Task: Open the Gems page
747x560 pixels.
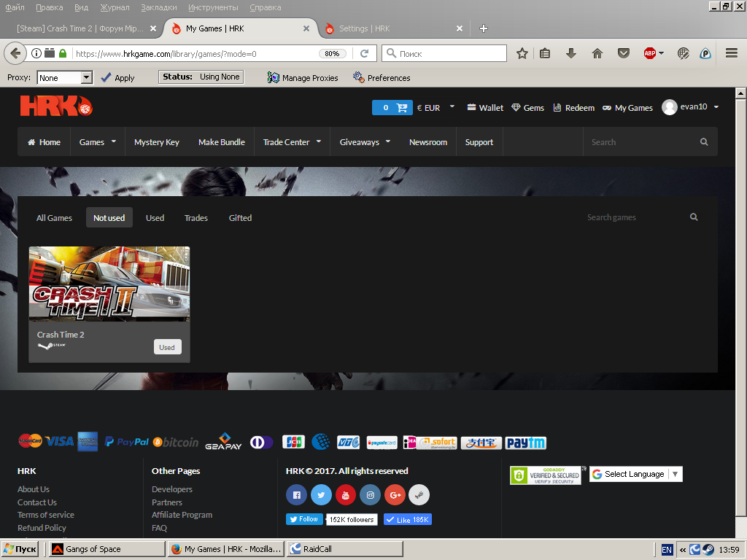Action: click(528, 108)
